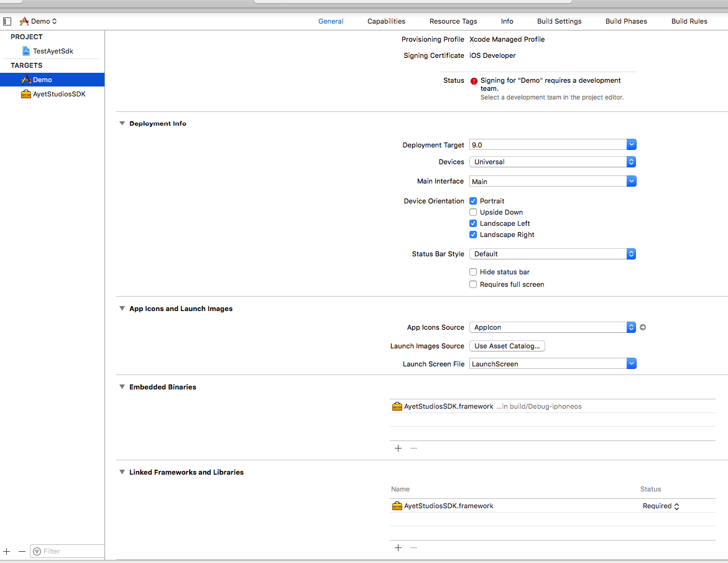
Task: Click the Xcode Managed Profile value
Action: pos(507,39)
